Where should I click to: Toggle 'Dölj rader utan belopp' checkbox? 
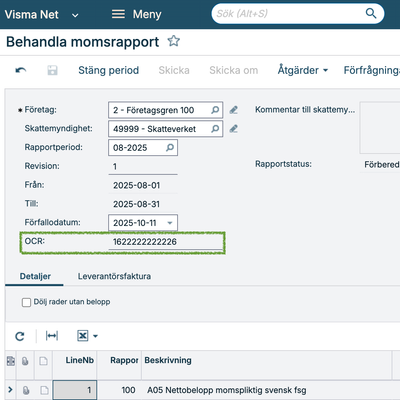(x=26, y=302)
